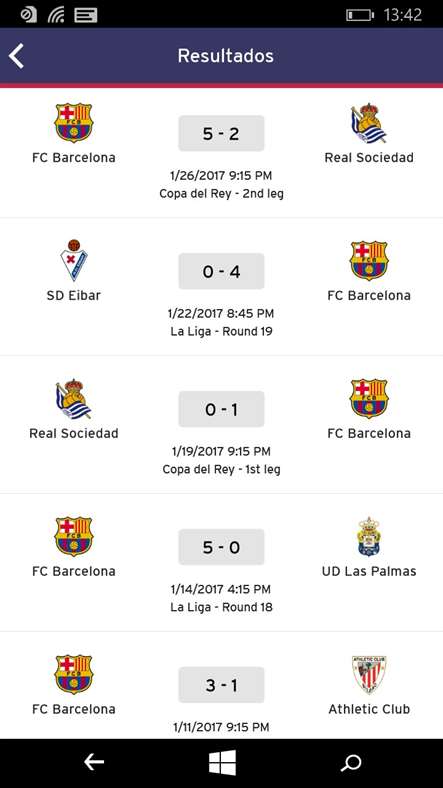443x788 pixels.
Task: Open the 0 - 1 score box
Action: click(222, 409)
